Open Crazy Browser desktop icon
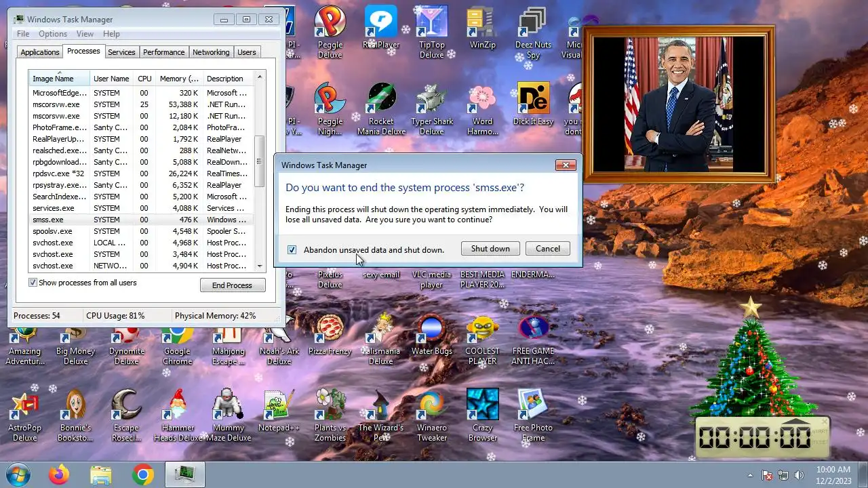 [483, 415]
